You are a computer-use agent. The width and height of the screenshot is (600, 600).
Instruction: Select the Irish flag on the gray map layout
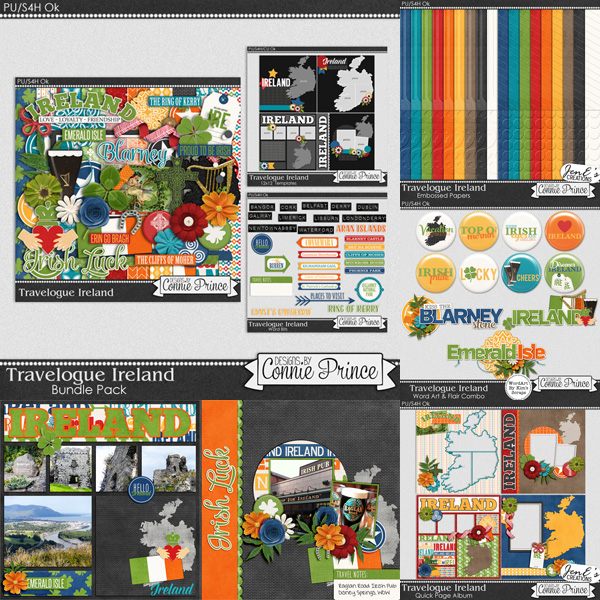[157, 568]
